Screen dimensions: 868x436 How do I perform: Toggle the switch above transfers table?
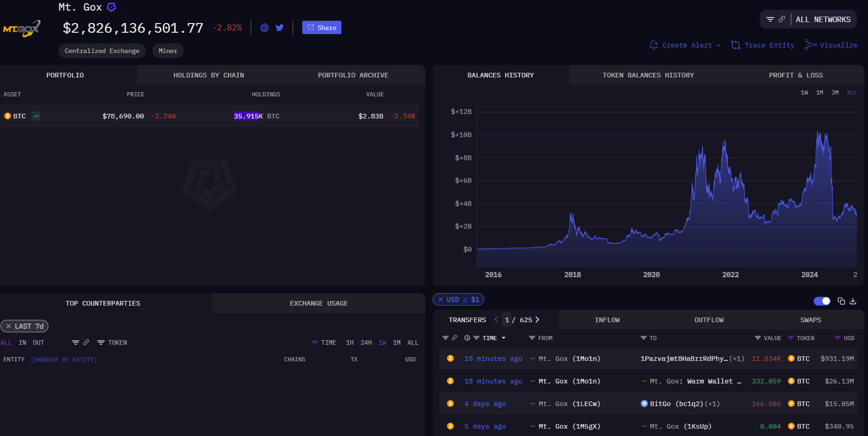822,301
